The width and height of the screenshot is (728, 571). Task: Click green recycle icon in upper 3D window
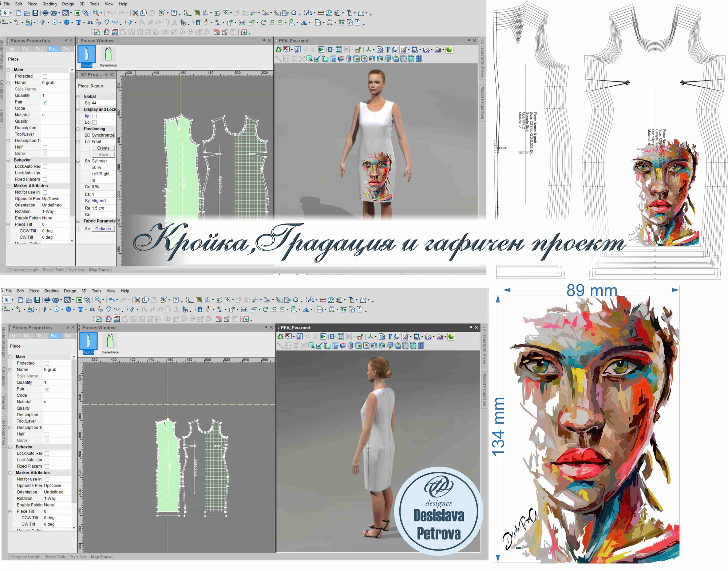(x=279, y=49)
